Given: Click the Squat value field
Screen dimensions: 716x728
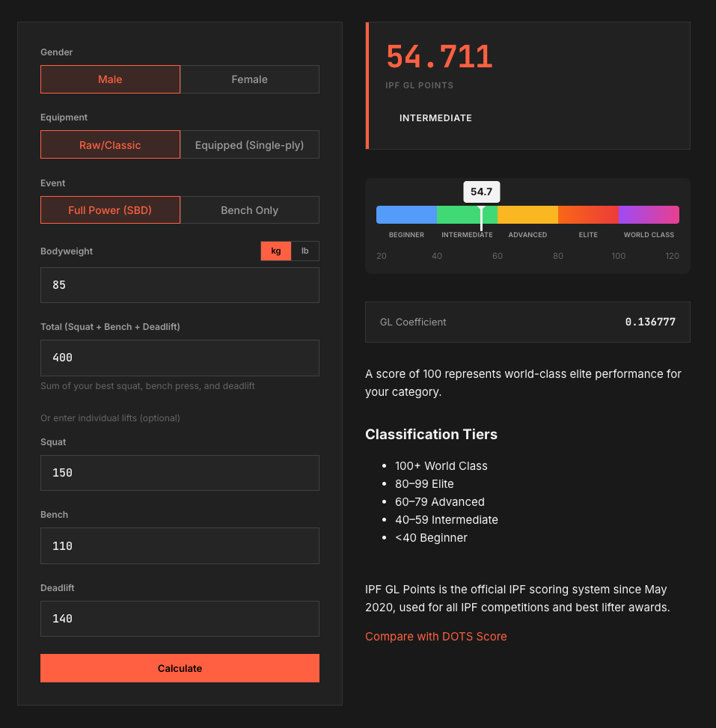Looking at the screenshot, I should click(180, 472).
